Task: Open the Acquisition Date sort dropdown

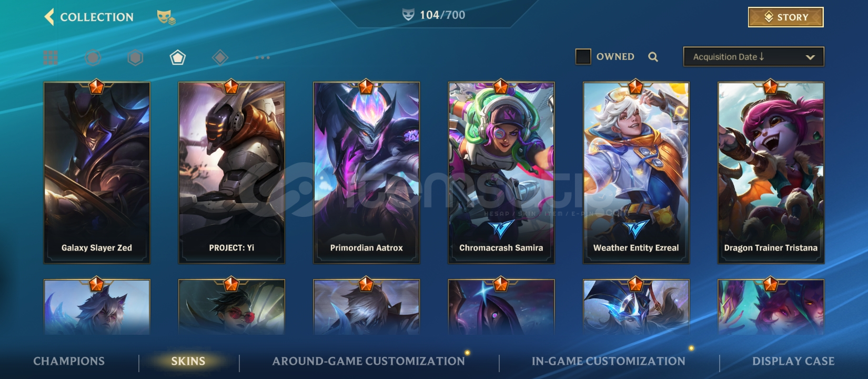Action: click(753, 57)
